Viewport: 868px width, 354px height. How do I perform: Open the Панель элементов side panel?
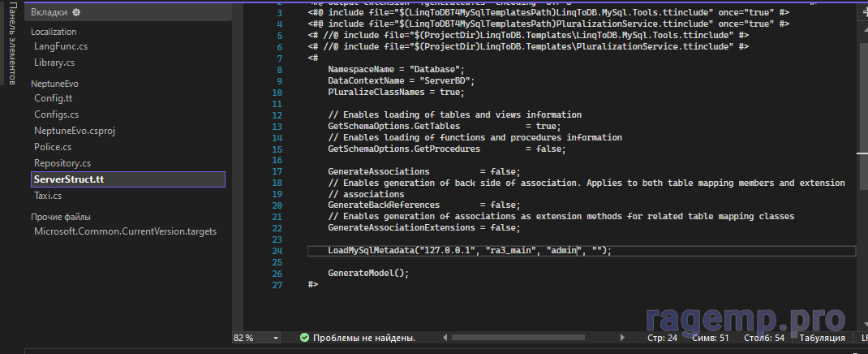coord(11,43)
